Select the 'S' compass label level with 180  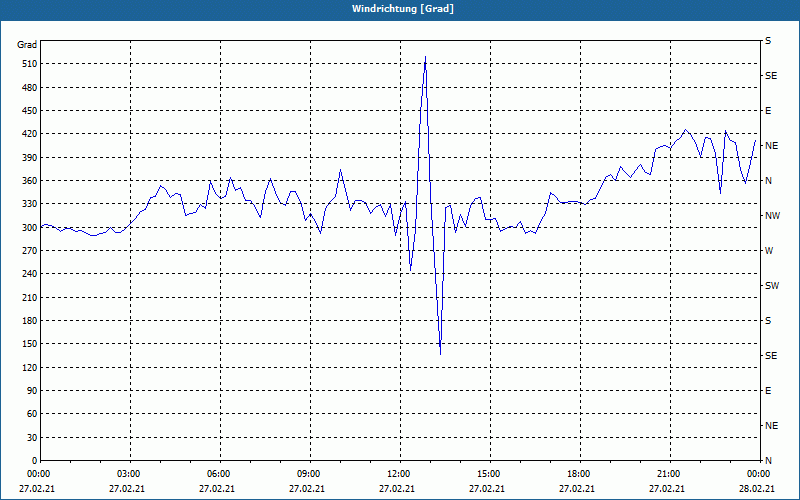[x=768, y=321]
